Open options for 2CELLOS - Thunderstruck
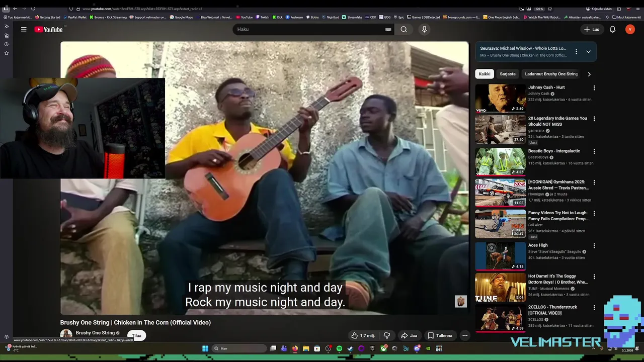 (594, 307)
